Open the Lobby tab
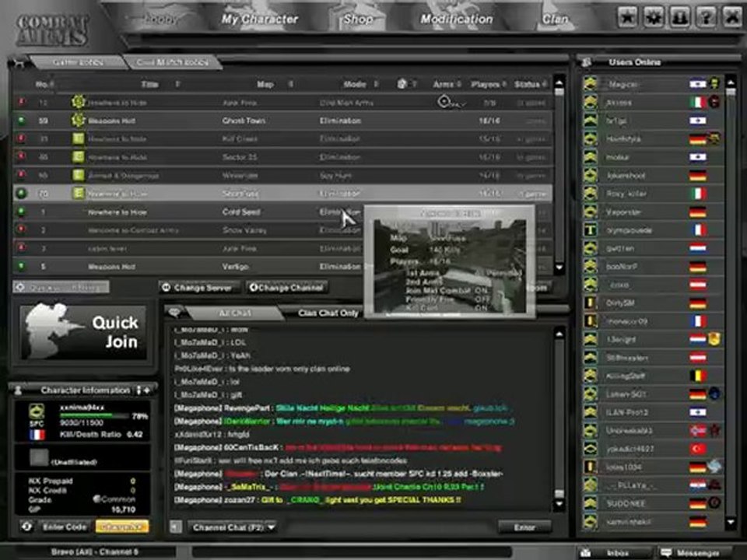 [x=161, y=19]
